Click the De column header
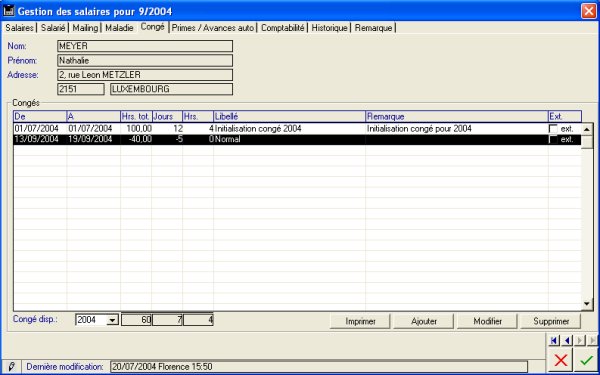Screen dimensions: 600x375 tap(40, 116)
